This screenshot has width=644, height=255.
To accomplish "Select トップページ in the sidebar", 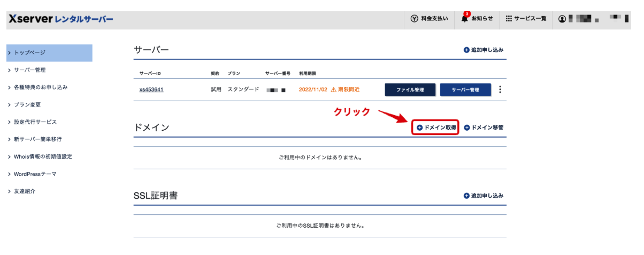I will (49, 52).
